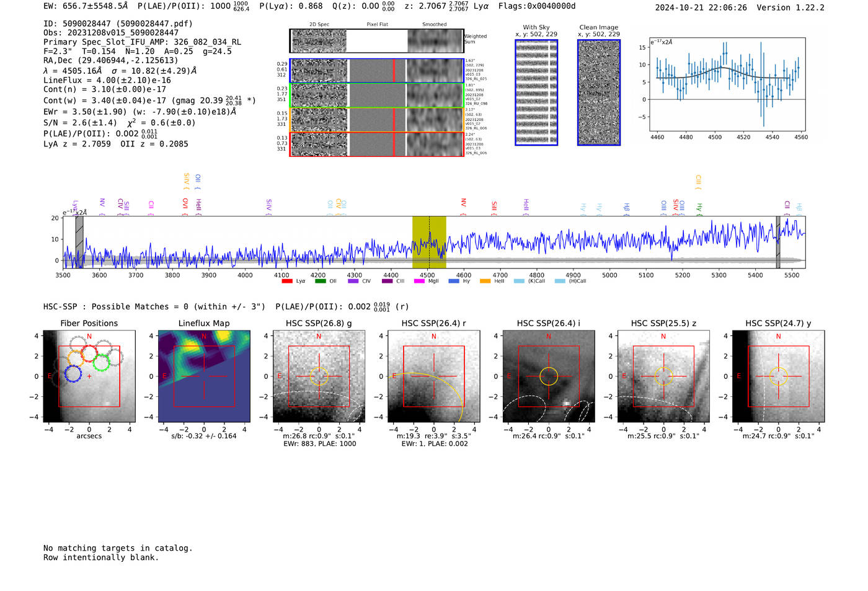Open the Lineflux Map panel
Image resolution: width=868 pixels, height=591 pixels.
click(x=204, y=376)
